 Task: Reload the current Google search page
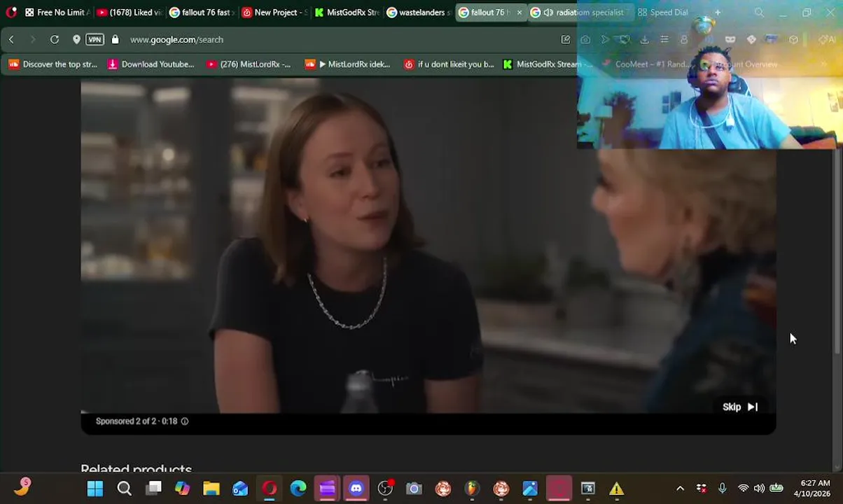[x=55, y=40]
